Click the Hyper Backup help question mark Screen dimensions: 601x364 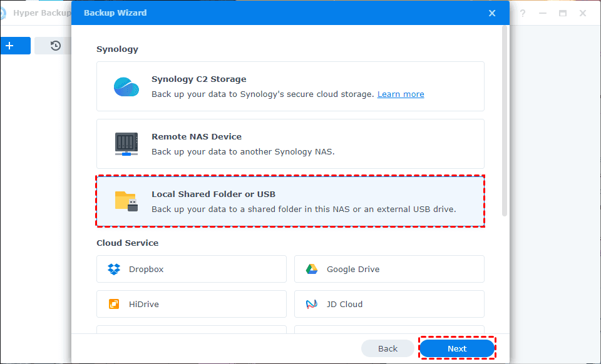click(523, 13)
